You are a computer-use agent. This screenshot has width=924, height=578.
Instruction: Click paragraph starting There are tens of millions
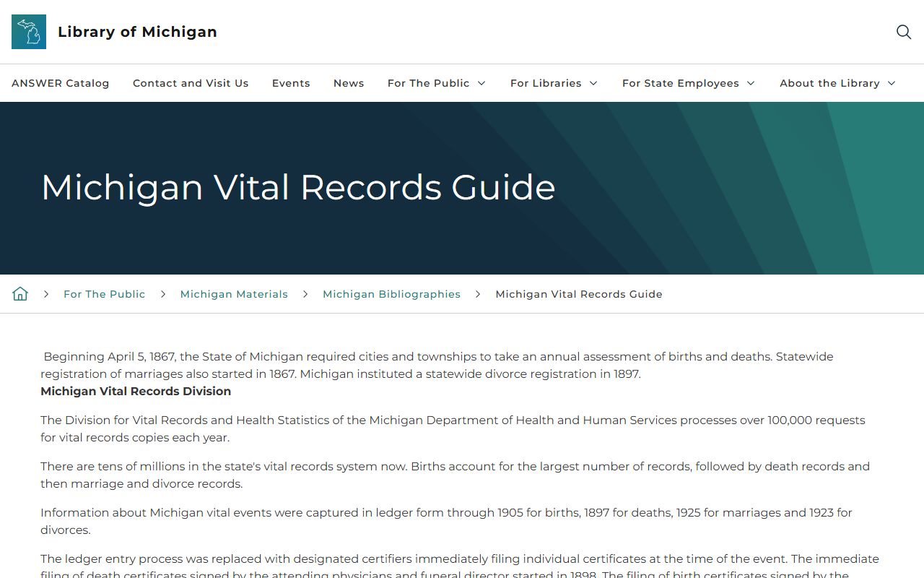point(455,475)
